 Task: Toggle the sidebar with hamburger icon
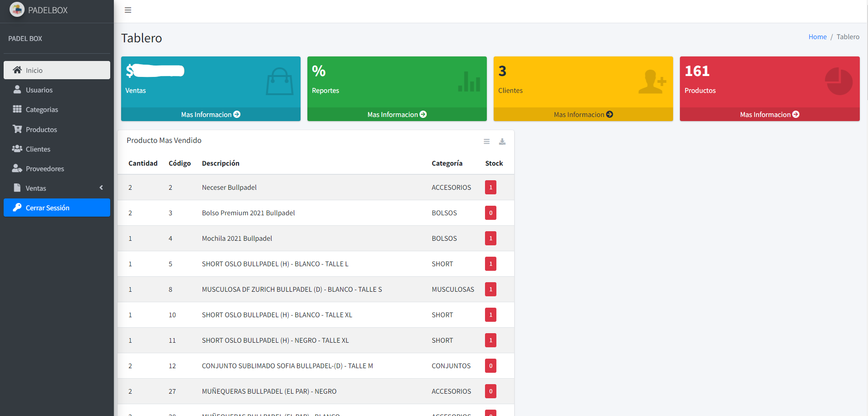[128, 10]
